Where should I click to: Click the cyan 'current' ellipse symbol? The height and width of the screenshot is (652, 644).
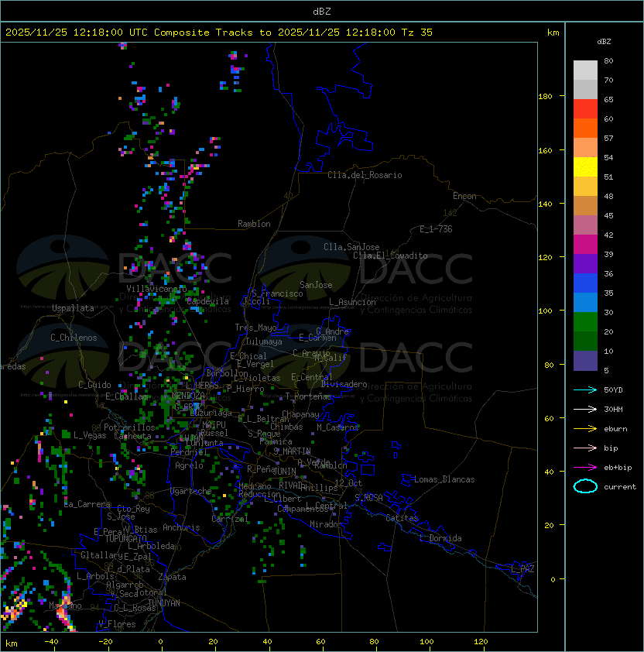(585, 486)
